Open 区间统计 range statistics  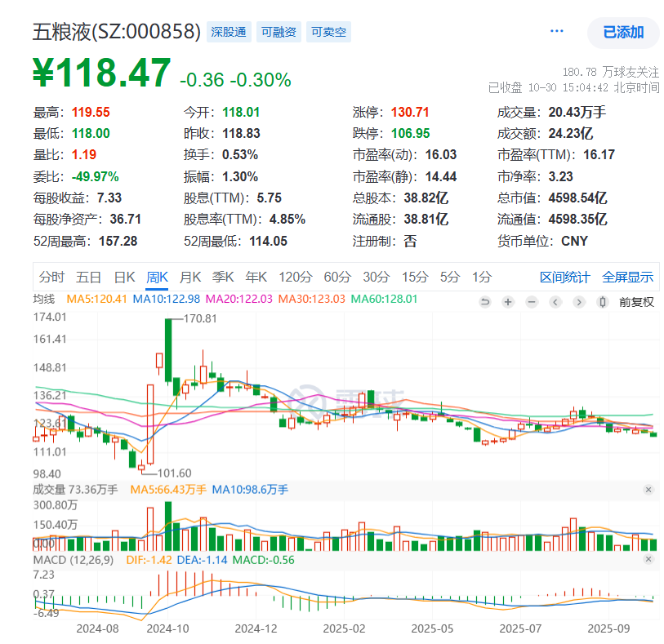click(x=564, y=277)
